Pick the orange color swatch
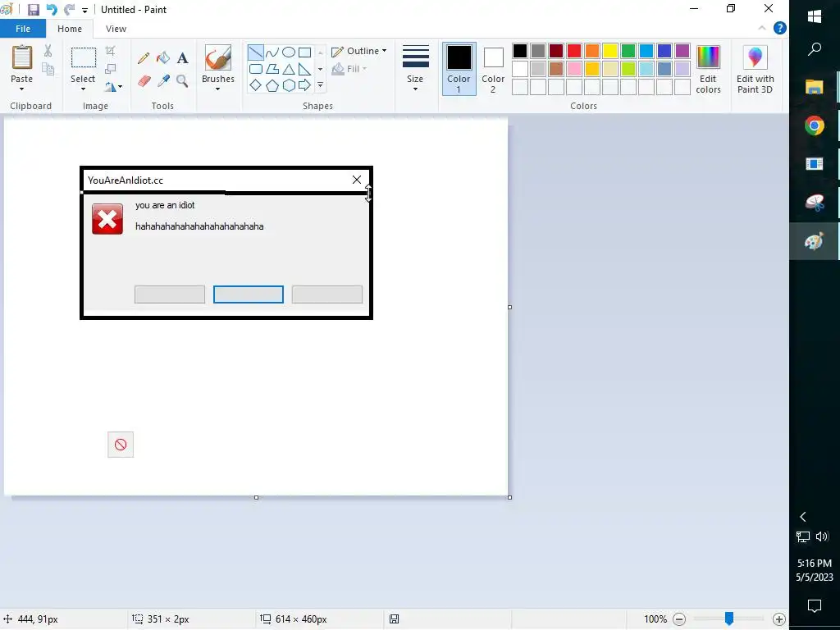The height and width of the screenshot is (630, 840). [592, 51]
